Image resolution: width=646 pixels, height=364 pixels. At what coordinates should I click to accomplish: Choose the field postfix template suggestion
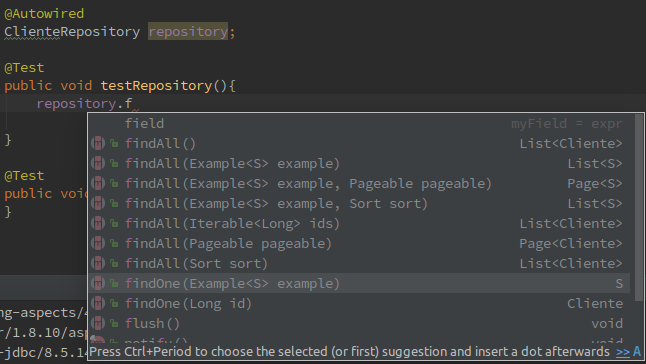tap(359, 124)
